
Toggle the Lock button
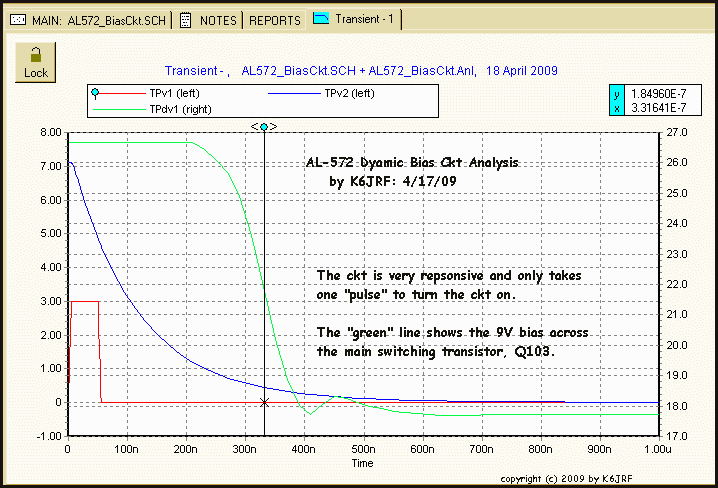coord(35,63)
